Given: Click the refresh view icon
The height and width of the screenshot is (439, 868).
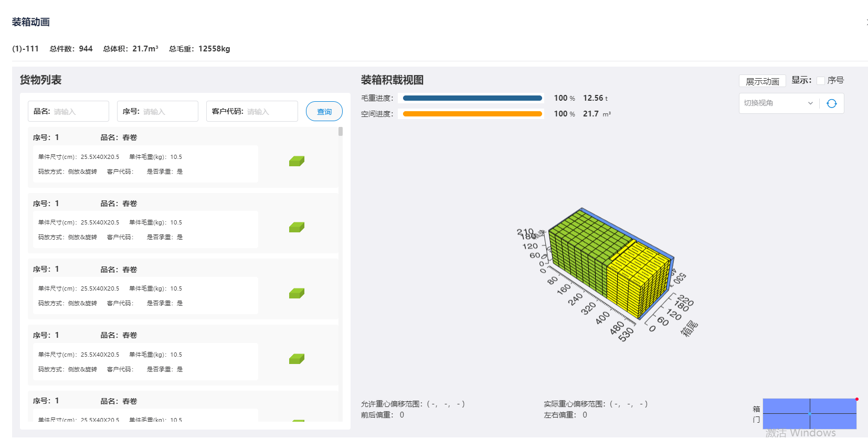Looking at the screenshot, I should click(x=831, y=103).
